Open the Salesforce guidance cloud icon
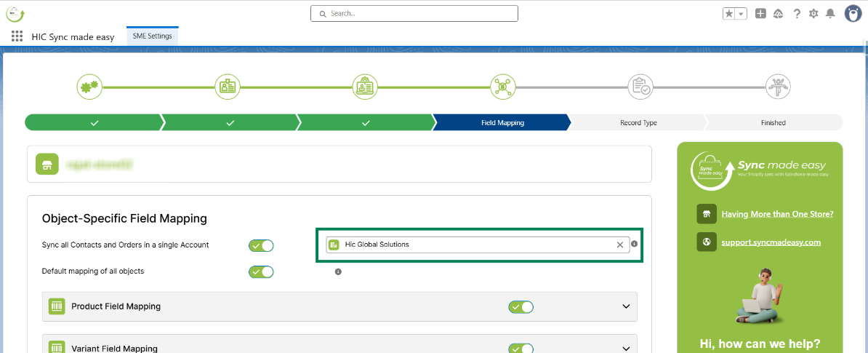 tap(778, 14)
